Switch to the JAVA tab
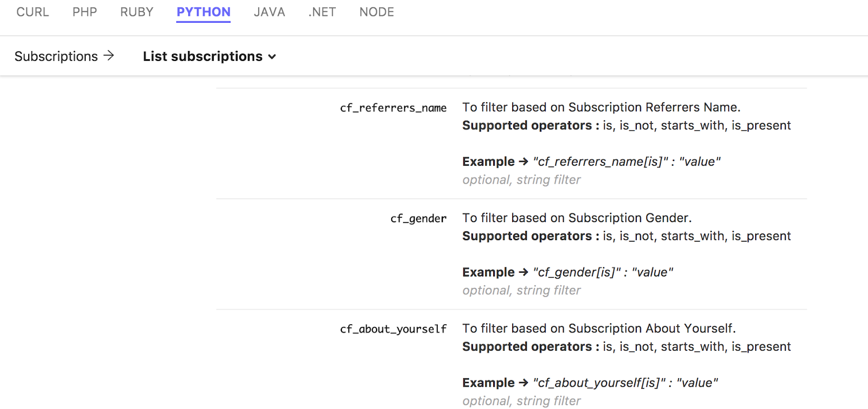868x409 pixels. [x=269, y=12]
